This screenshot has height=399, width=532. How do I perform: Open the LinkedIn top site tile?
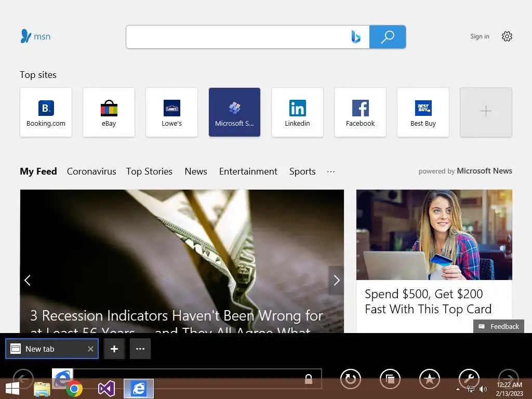pos(297,112)
